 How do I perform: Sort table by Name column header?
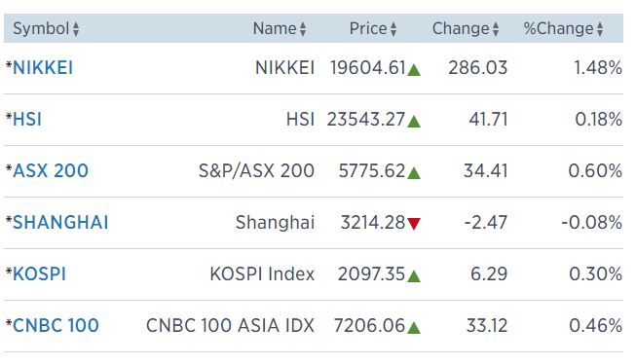click(275, 29)
